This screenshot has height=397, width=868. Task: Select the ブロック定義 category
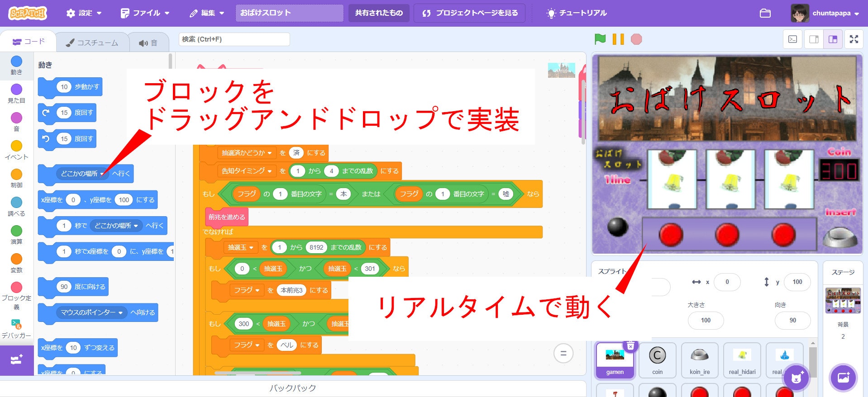coord(16,296)
